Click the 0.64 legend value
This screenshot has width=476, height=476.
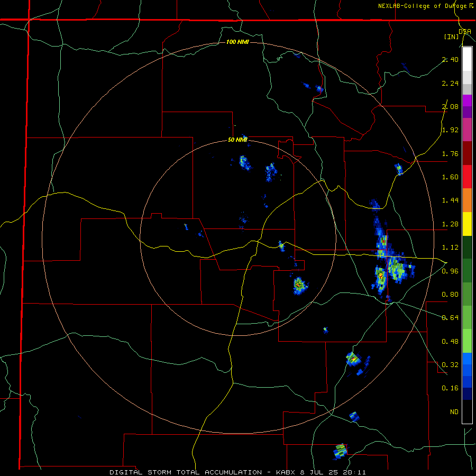click(x=450, y=318)
